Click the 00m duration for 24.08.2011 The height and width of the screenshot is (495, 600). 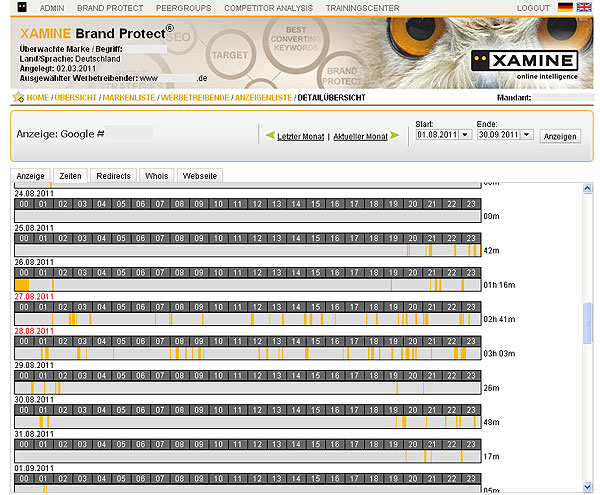(x=491, y=216)
